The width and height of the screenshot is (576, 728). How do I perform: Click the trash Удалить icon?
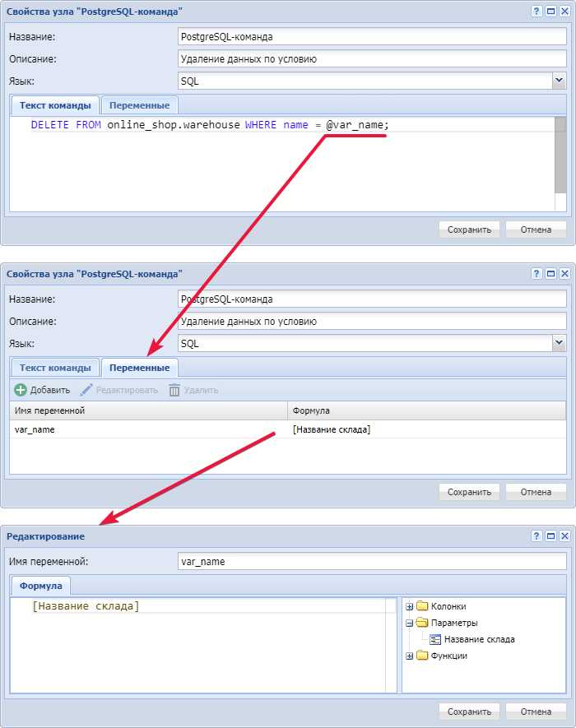(174, 390)
